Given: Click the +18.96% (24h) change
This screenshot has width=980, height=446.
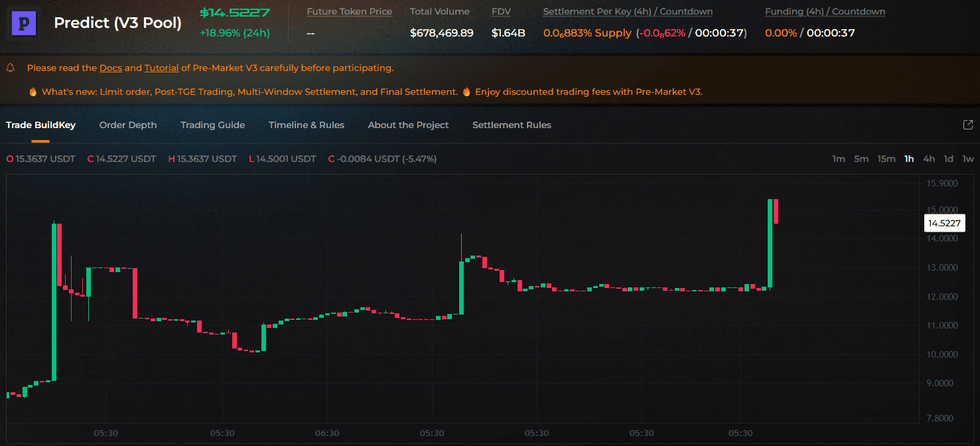Looking at the screenshot, I should (x=235, y=33).
